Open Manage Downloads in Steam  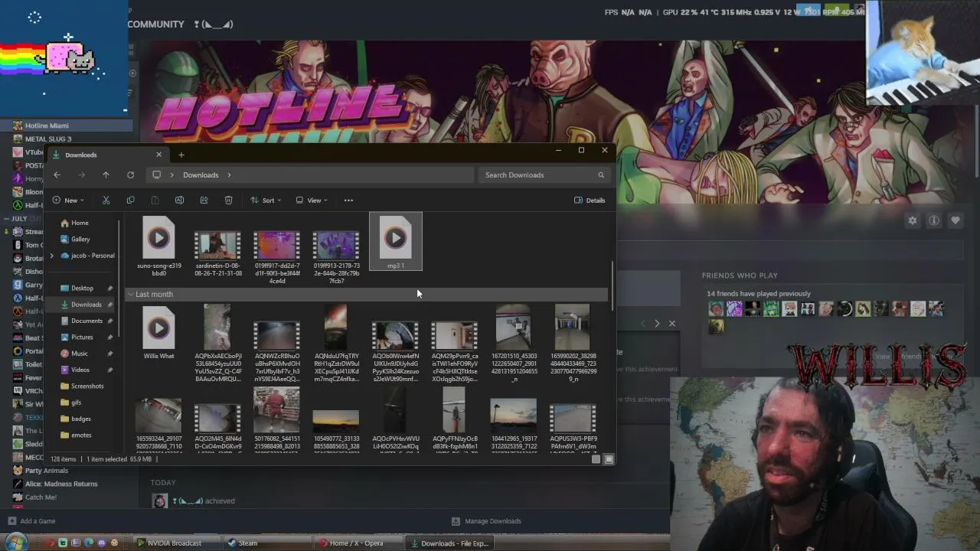pos(486,521)
